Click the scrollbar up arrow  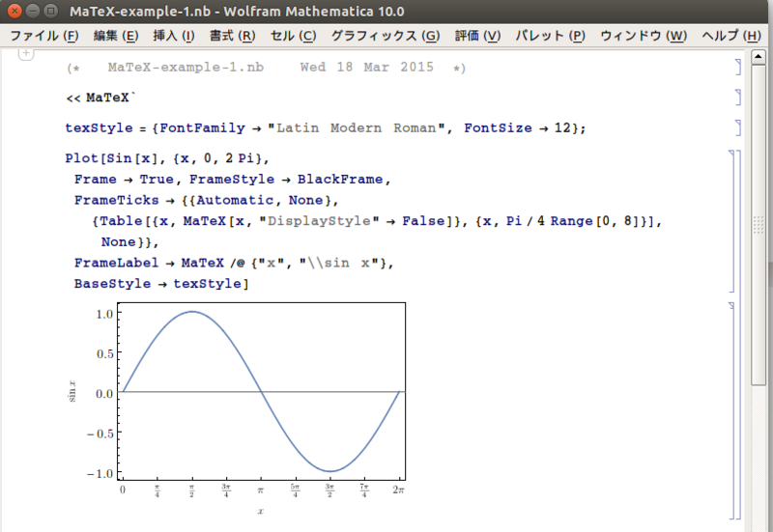coord(759,57)
